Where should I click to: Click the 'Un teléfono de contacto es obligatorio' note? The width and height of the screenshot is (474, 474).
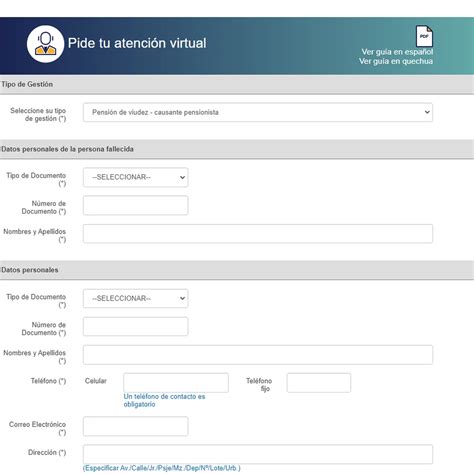coord(164,400)
